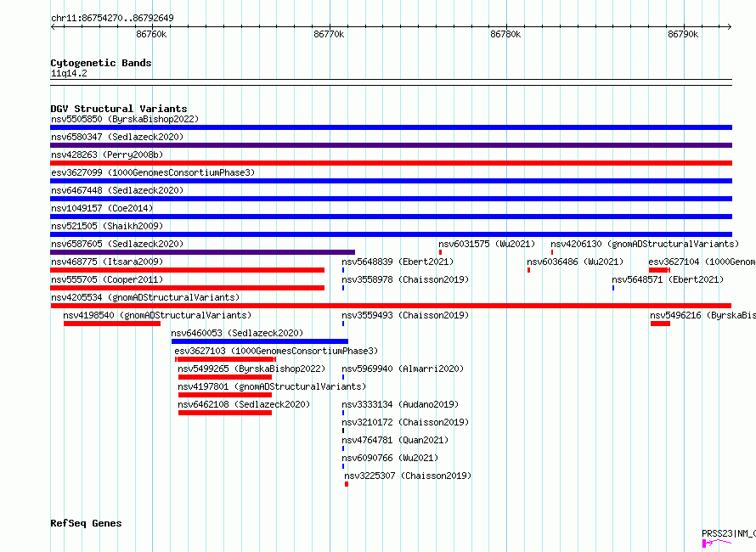756x552 pixels.
Task: Click the esv3627104 red variant bar
Action: (x=659, y=270)
